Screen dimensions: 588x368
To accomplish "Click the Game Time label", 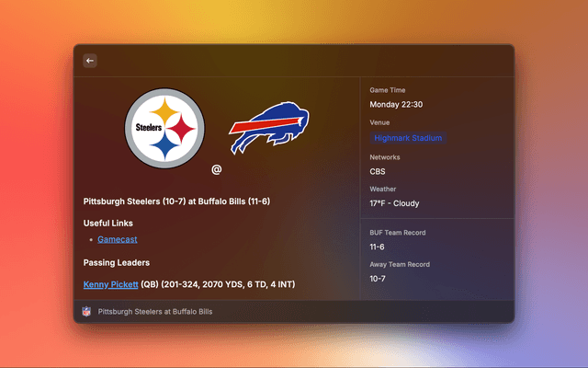I will coord(389,90).
